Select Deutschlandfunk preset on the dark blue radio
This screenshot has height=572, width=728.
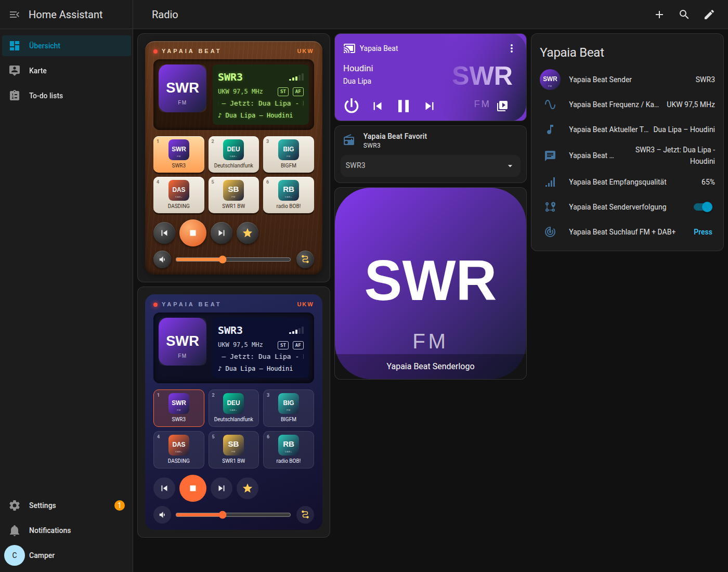click(x=233, y=408)
